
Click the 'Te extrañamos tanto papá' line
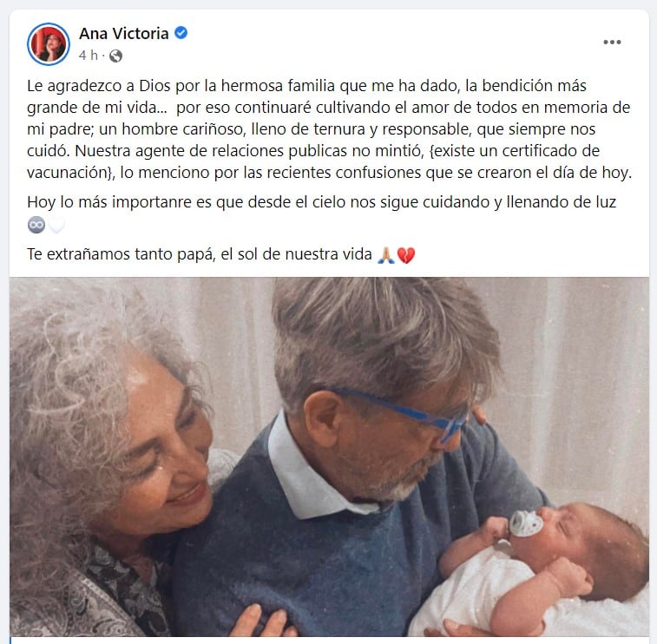200,254
